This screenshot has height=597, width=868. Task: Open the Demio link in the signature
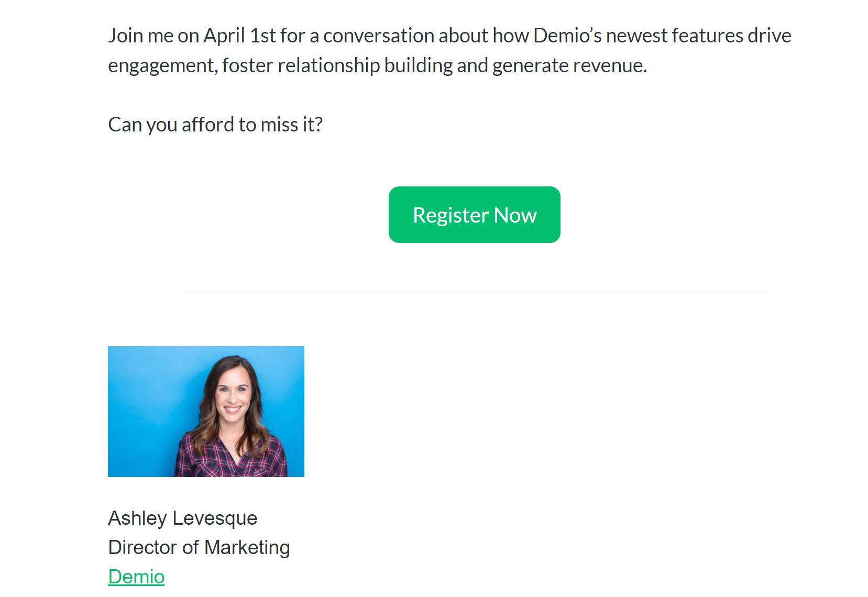click(x=136, y=577)
